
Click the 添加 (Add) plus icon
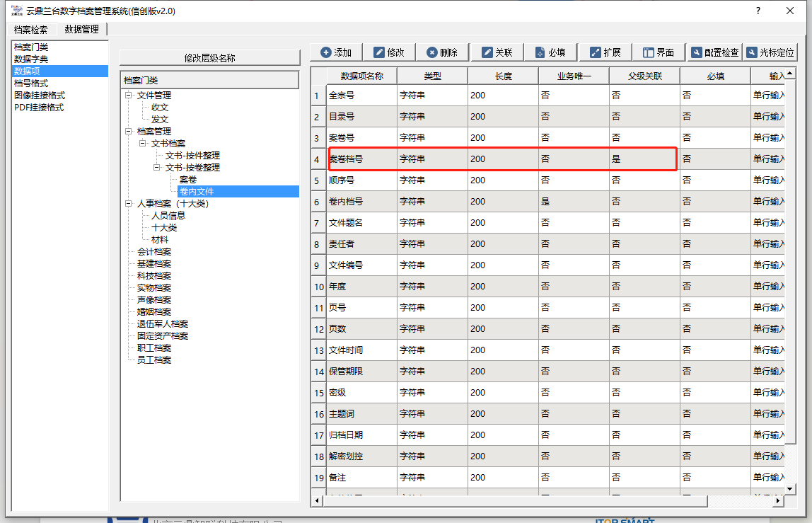point(326,52)
